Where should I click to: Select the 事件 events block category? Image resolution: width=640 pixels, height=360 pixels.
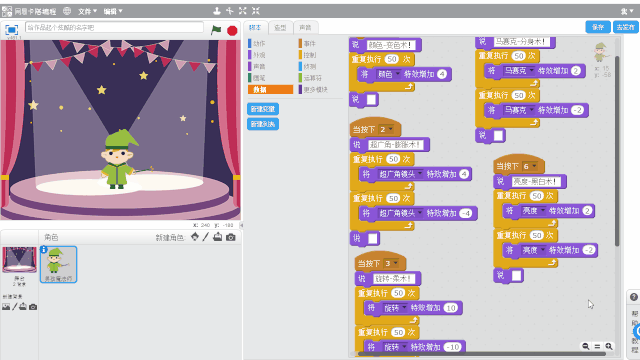coord(309,43)
